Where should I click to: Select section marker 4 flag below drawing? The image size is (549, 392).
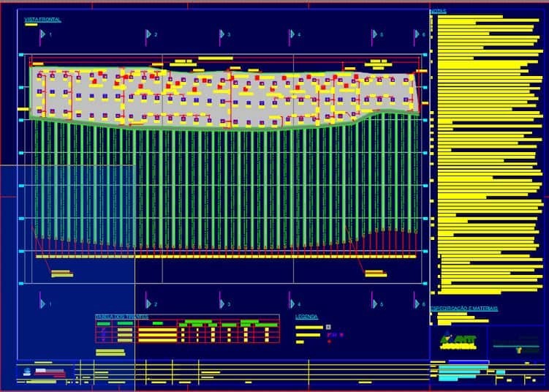click(x=292, y=304)
